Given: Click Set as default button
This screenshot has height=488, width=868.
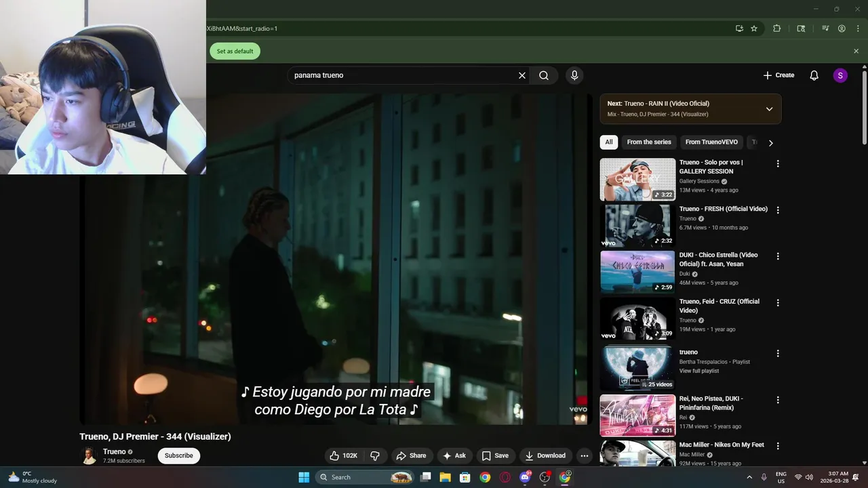Looking at the screenshot, I should point(235,51).
